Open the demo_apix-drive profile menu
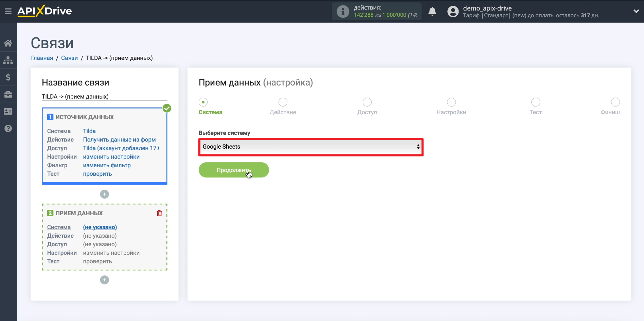 (487, 9)
